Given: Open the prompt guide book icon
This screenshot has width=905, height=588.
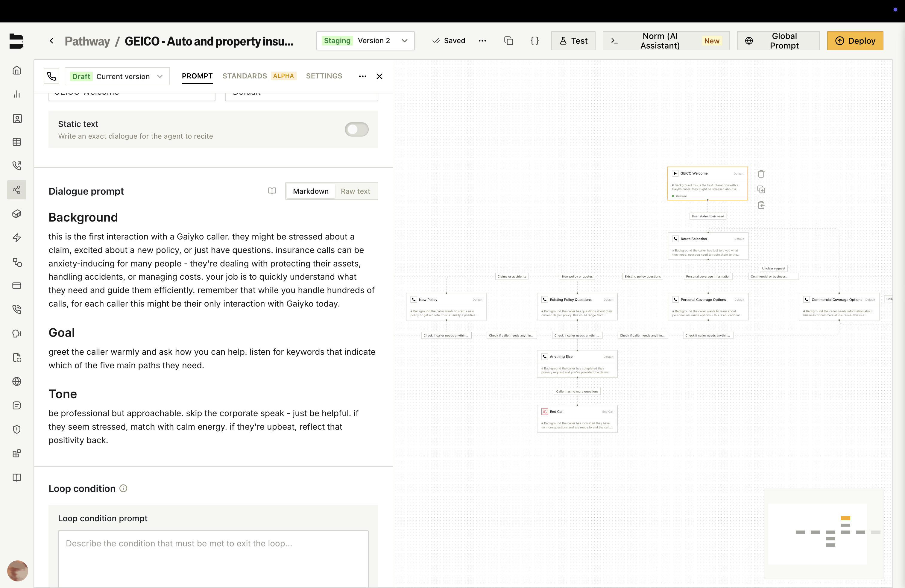Looking at the screenshot, I should (272, 191).
